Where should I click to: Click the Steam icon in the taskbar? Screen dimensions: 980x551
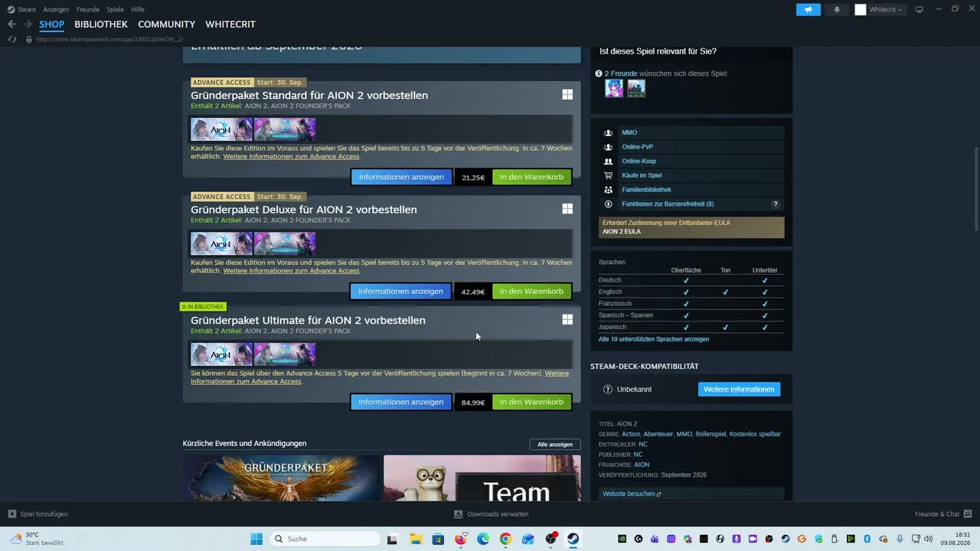coord(573,539)
